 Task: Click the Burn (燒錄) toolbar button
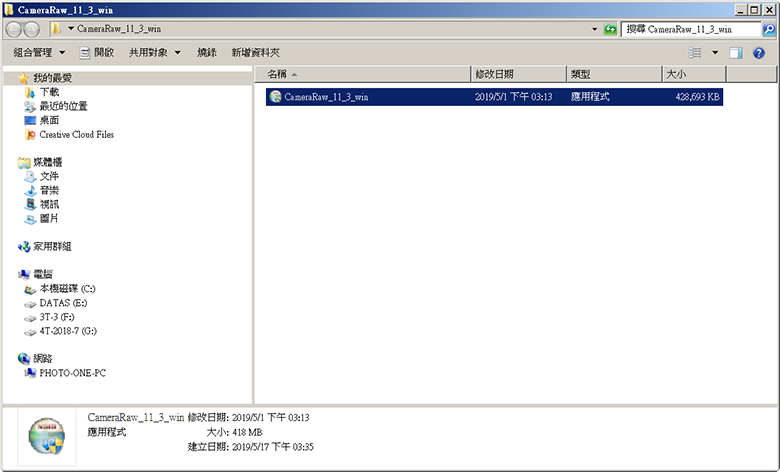pyautogui.click(x=206, y=52)
